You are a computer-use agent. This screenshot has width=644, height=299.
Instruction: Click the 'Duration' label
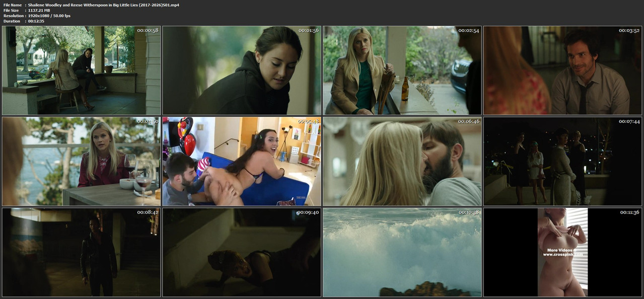tap(12, 21)
